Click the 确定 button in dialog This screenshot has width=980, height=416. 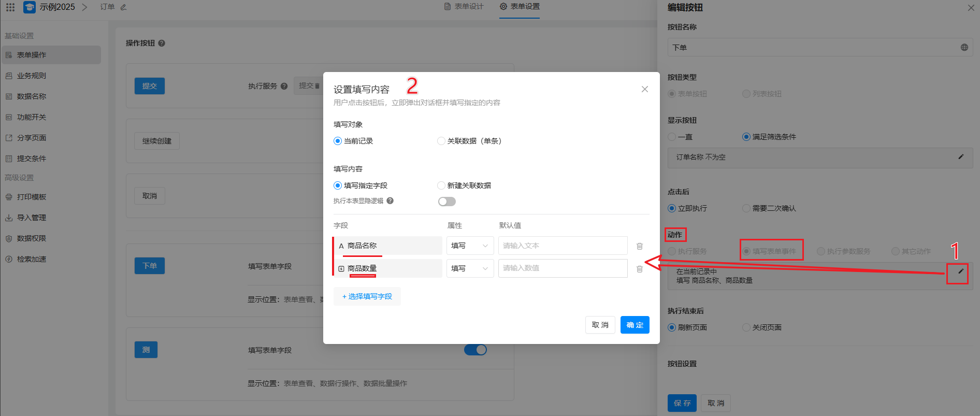635,325
